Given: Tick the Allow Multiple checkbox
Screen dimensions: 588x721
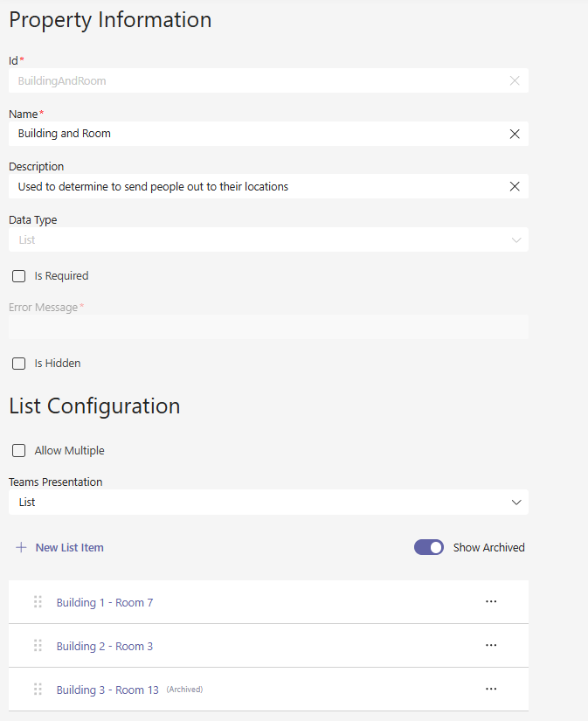Looking at the screenshot, I should [x=19, y=451].
